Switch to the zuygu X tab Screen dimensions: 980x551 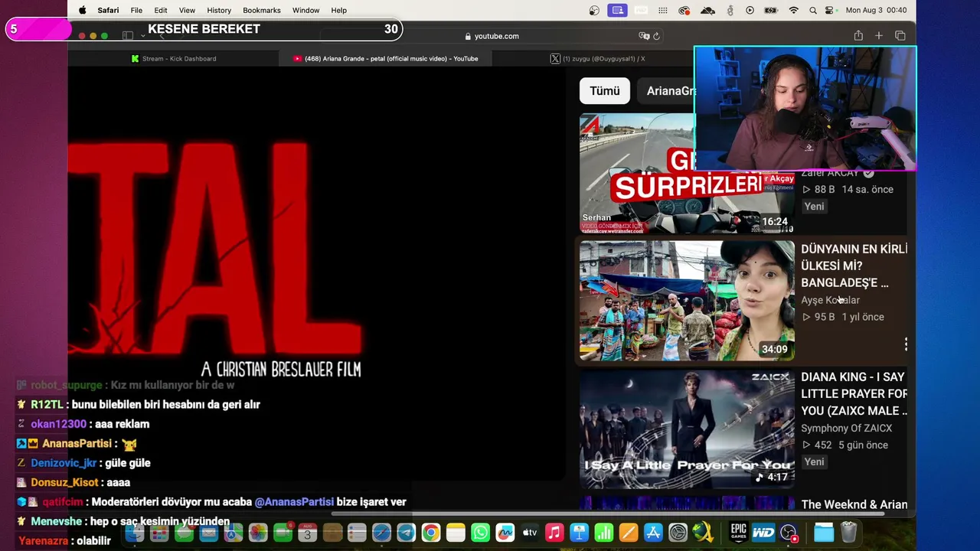(597, 58)
